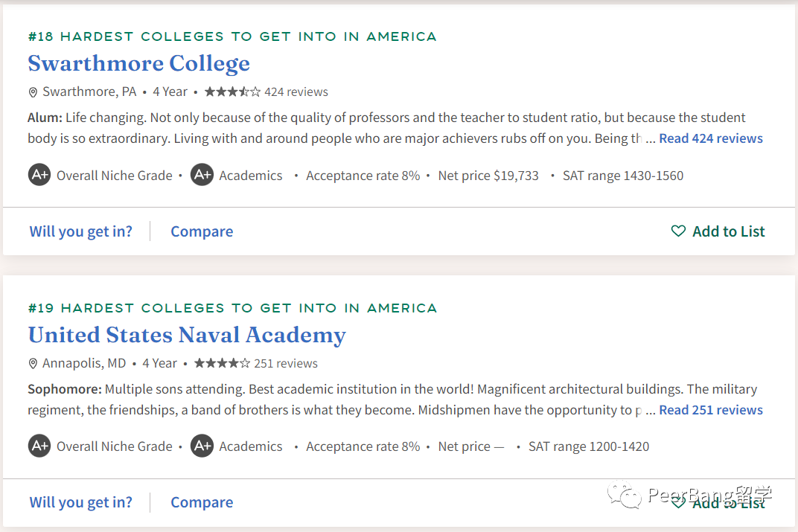
Task: Click the Naval Academy's A+ Overall Niche Grade badge
Action: [39, 446]
